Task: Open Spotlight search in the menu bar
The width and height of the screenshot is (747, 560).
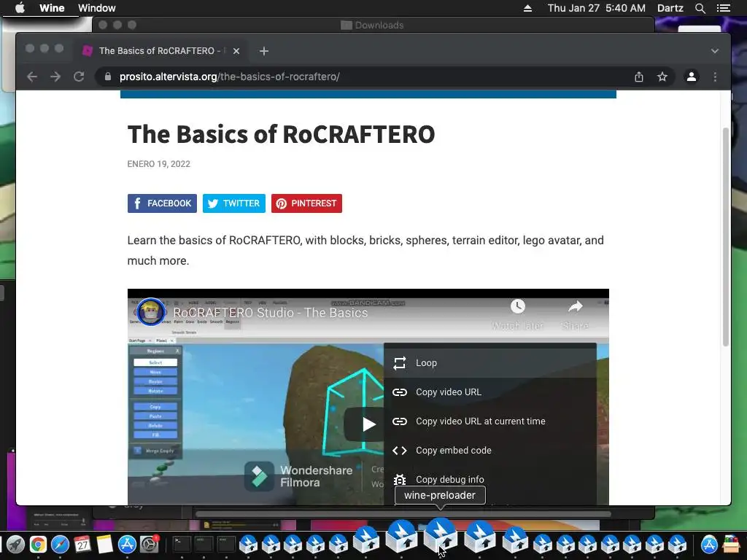Action: tap(700, 8)
